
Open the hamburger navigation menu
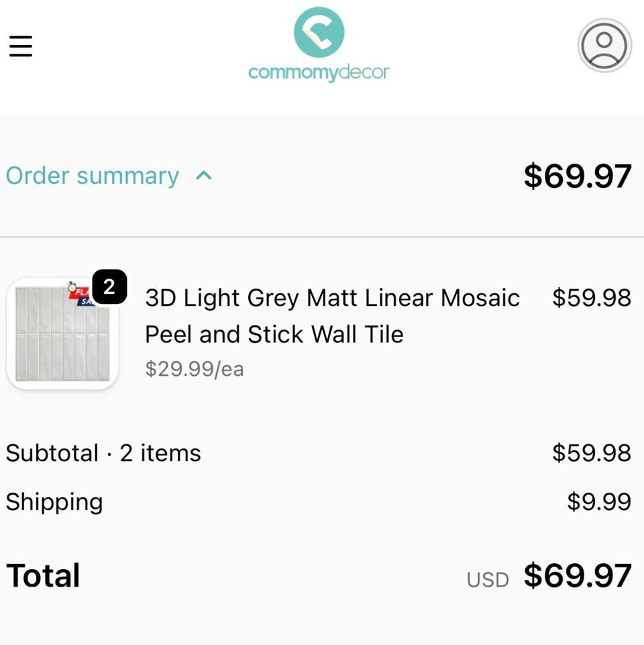[21, 46]
